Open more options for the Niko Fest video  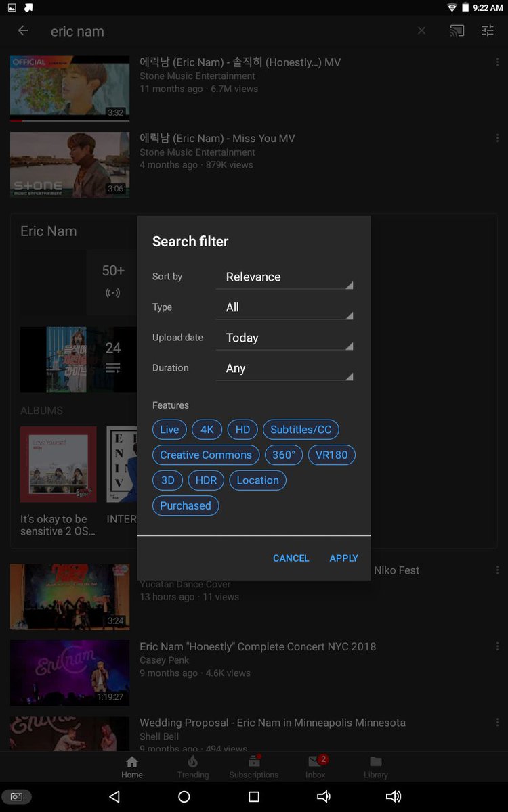point(497,570)
